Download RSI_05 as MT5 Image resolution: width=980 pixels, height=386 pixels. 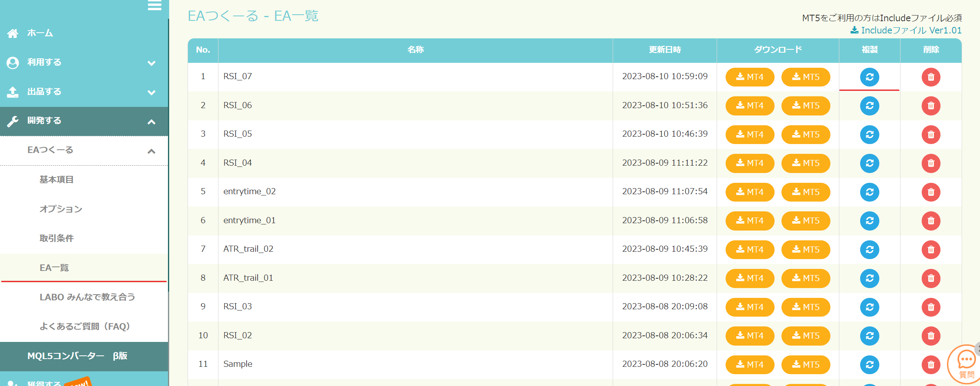pos(806,135)
